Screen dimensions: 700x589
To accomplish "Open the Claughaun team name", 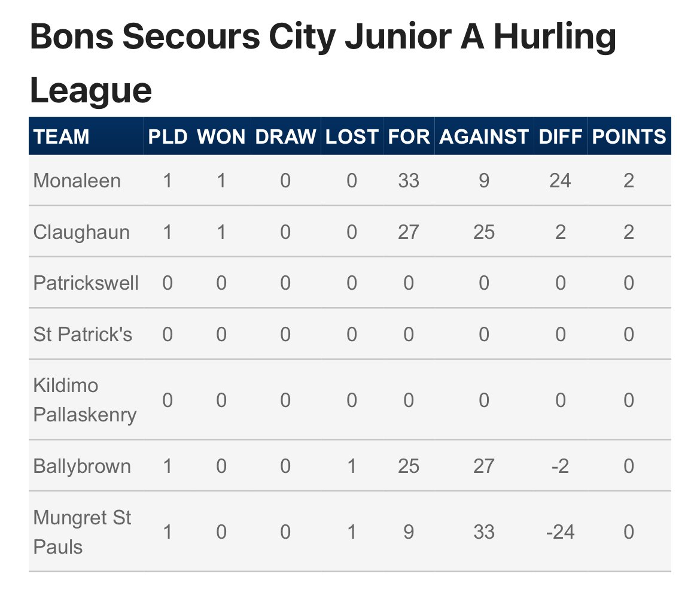I will [x=81, y=232].
